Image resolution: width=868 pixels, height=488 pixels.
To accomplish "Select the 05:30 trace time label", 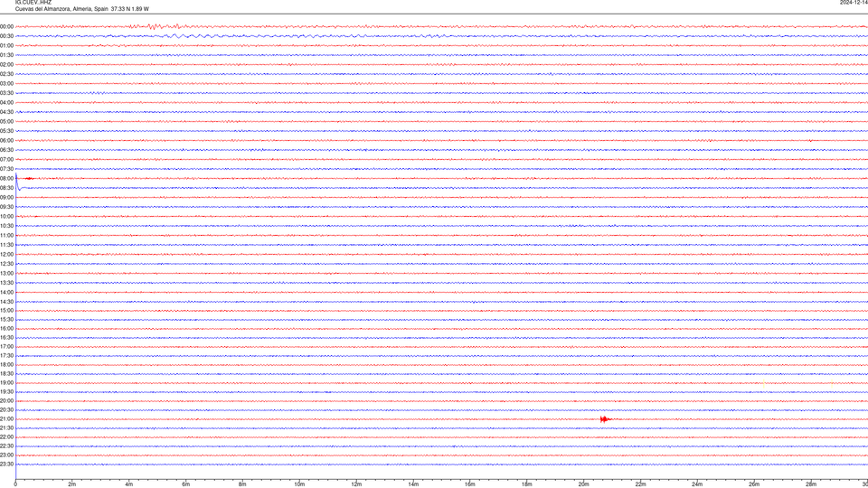I will click(x=6, y=131).
